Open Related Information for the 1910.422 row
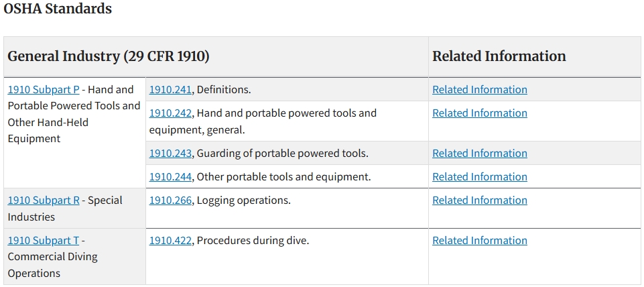Viewport: 644px width, 287px height. pos(479,241)
